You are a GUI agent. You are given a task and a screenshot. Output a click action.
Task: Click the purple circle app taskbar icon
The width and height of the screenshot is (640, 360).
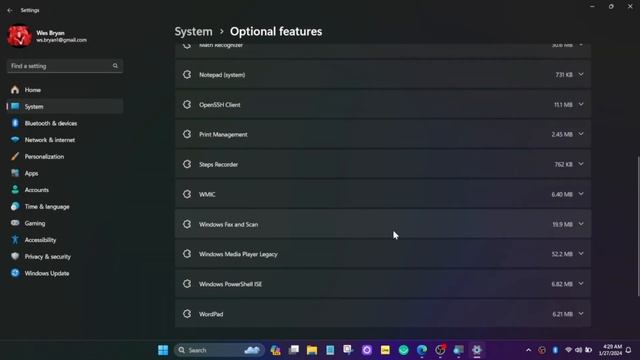click(367, 350)
